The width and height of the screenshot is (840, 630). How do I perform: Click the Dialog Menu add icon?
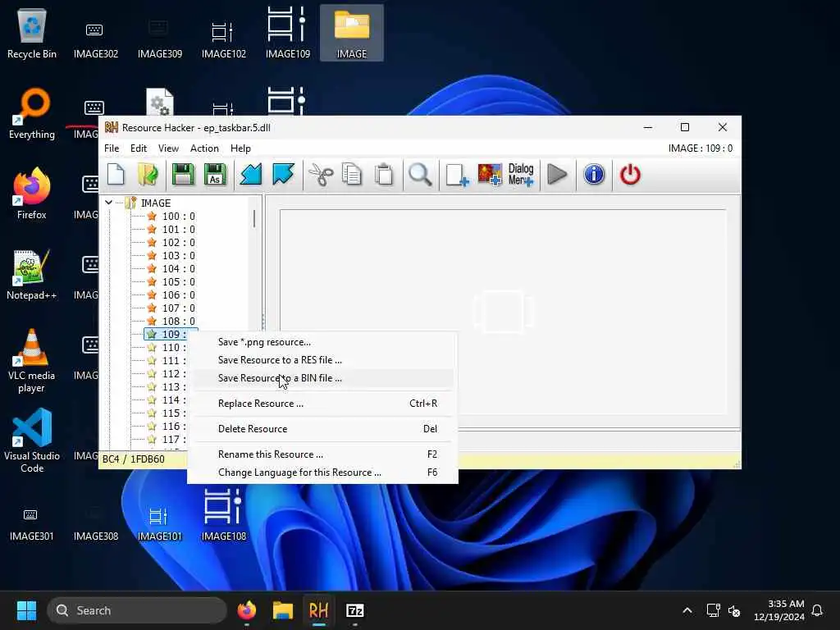click(x=521, y=175)
